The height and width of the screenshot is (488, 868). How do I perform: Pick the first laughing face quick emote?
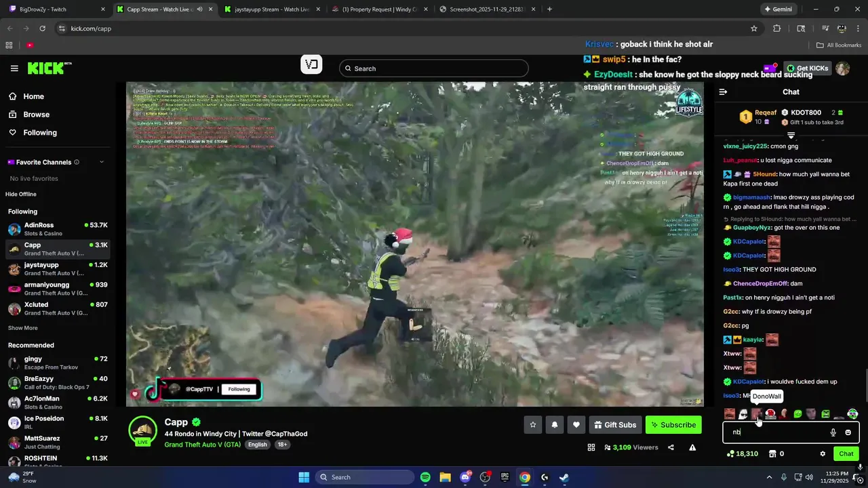(x=730, y=413)
